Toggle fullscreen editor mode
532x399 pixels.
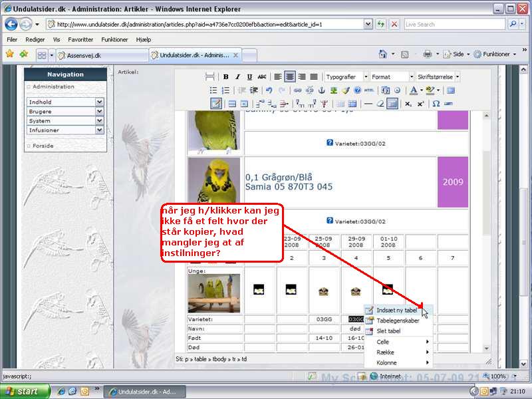pyautogui.click(x=451, y=90)
